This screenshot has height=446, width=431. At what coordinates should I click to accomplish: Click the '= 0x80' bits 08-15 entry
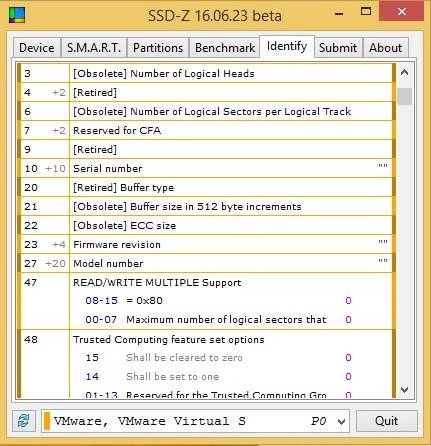219,301
